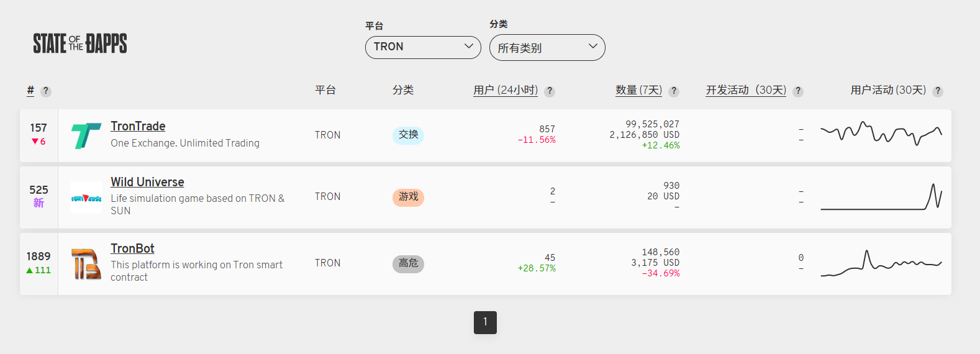
Task: Click the State of the DApps logo
Action: (x=80, y=43)
